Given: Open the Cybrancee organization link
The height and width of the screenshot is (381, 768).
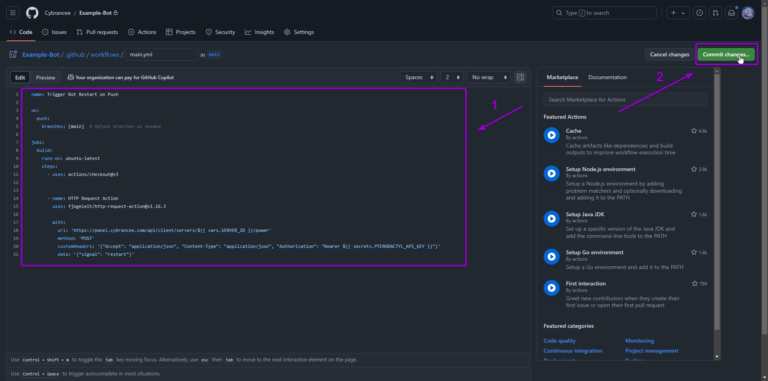Looking at the screenshot, I should tap(57, 13).
